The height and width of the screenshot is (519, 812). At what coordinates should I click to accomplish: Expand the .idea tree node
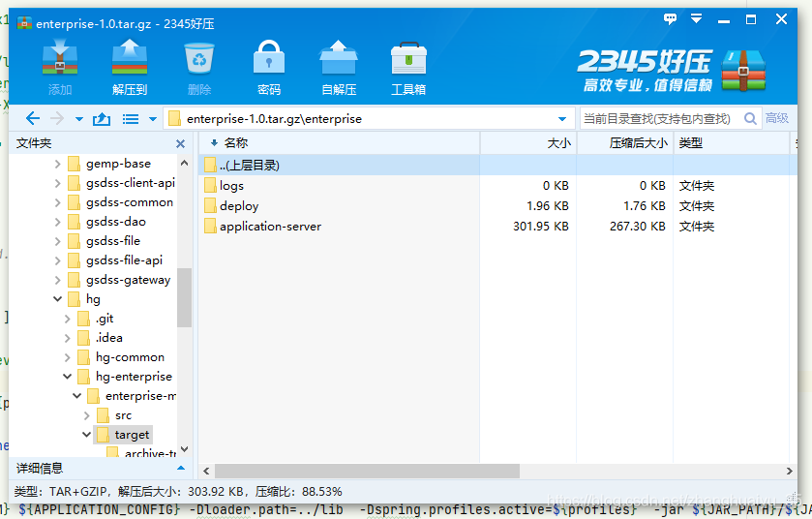(x=68, y=338)
